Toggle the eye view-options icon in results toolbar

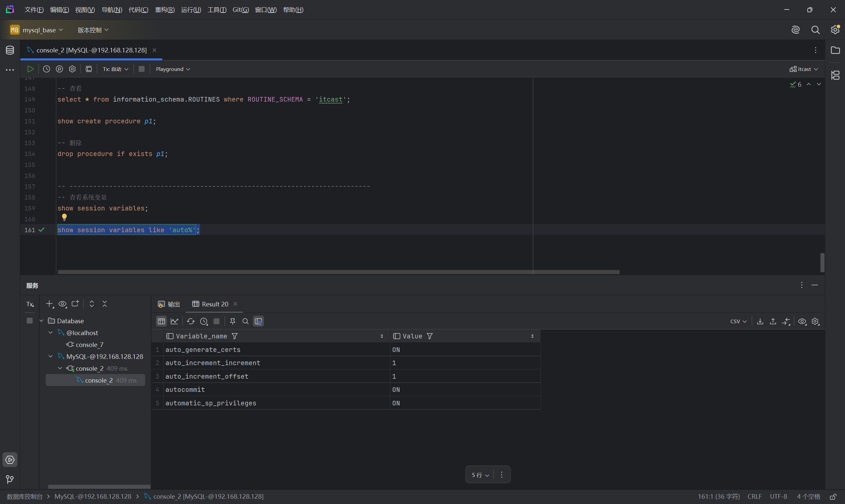tap(802, 321)
